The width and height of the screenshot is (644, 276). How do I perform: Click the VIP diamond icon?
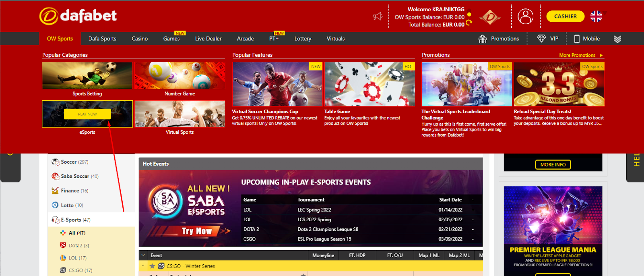click(x=541, y=39)
